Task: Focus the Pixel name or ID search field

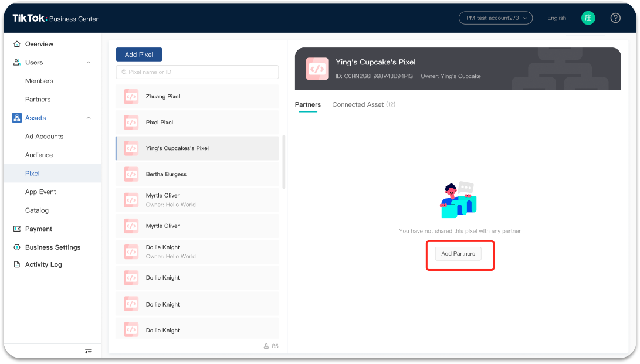Action: 197,72
